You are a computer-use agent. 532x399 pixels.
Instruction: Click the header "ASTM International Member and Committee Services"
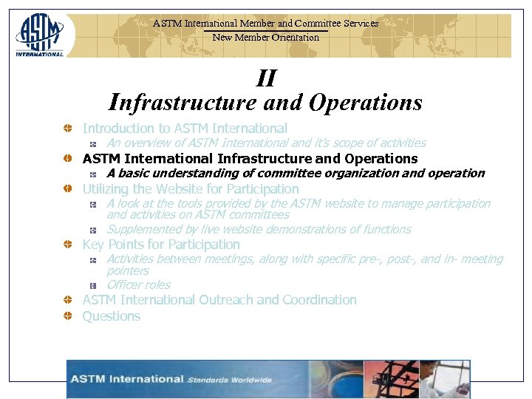point(266,24)
